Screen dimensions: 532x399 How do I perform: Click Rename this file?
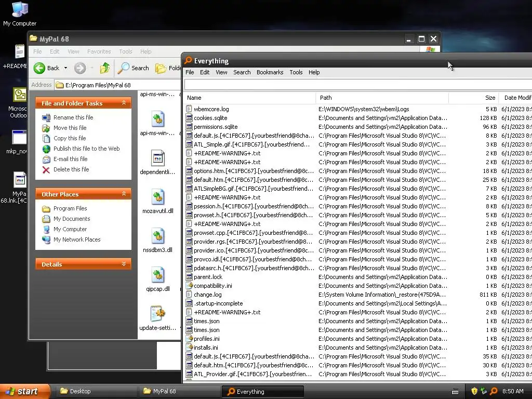point(73,117)
